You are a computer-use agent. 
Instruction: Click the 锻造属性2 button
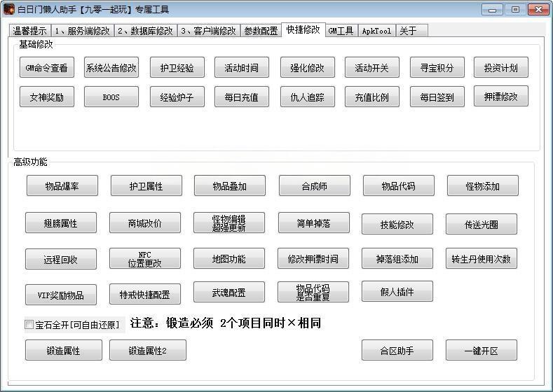[148, 351]
